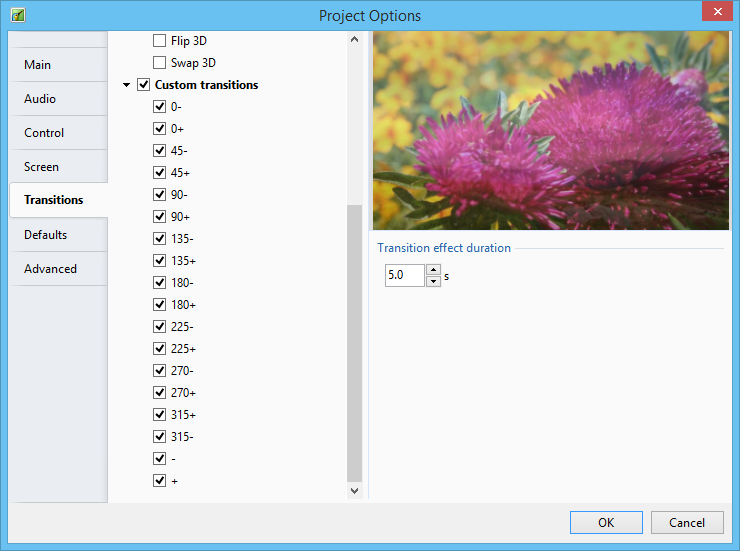Enable the Flip 3D transition
The height and width of the screenshot is (551, 740).
coord(159,41)
